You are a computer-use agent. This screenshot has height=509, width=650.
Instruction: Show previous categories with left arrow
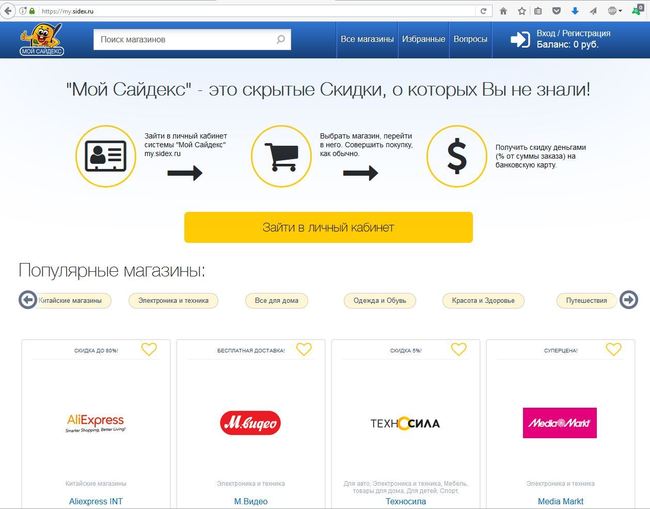coord(28,300)
